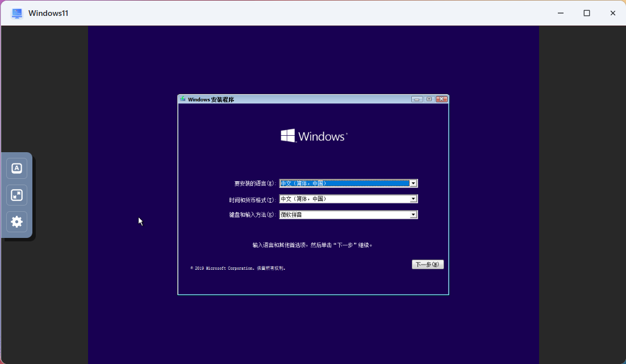The image size is (626, 364).
Task: Close the Windows setup dialog
Action: pos(441,99)
